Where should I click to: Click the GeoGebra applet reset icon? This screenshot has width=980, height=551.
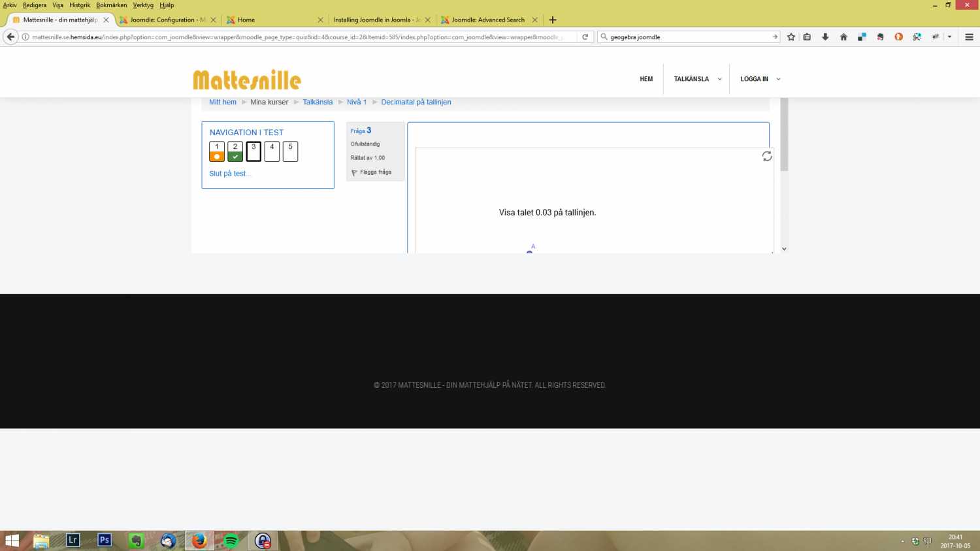pos(766,156)
